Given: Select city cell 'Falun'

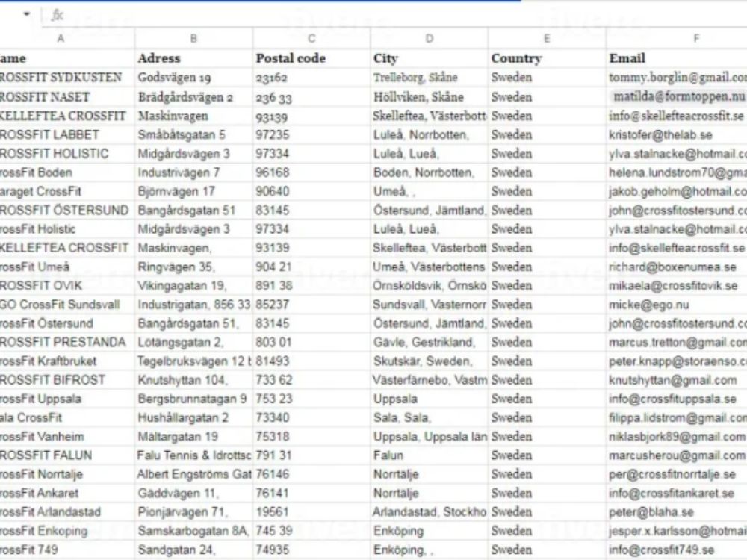Looking at the screenshot, I should tap(430, 455).
